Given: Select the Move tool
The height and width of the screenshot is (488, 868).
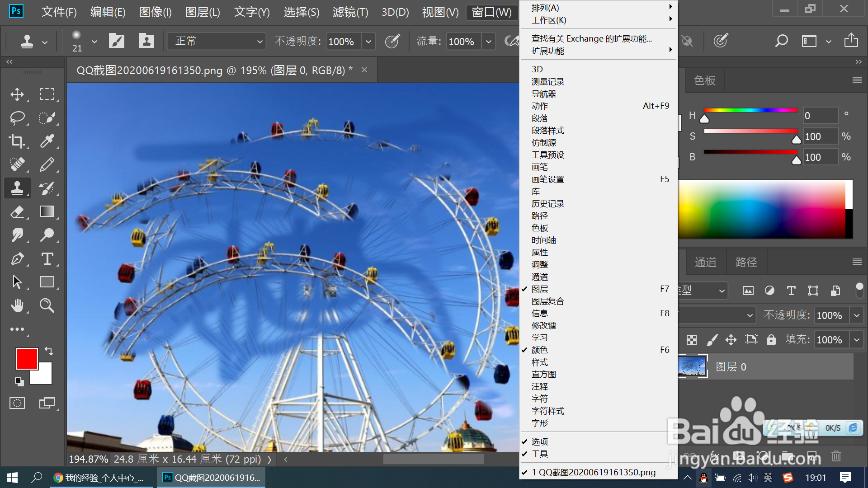Looking at the screenshot, I should (x=17, y=94).
